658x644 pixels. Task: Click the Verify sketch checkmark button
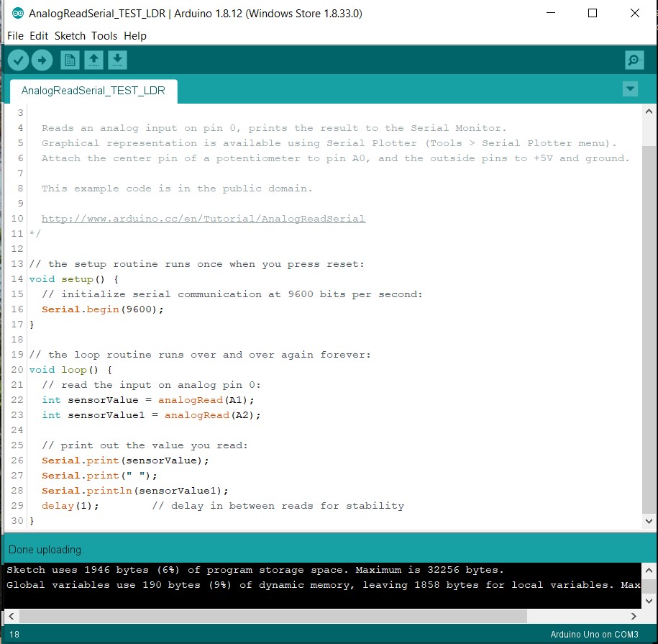click(18, 60)
